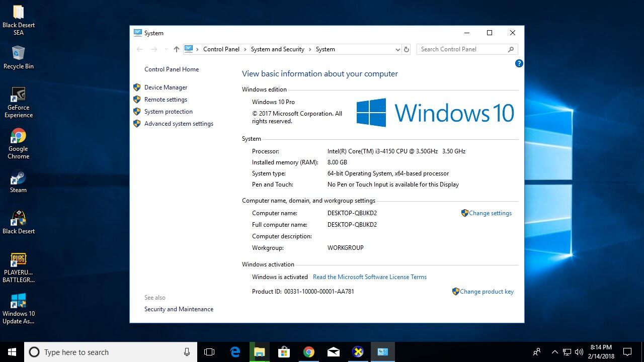The width and height of the screenshot is (644, 362).
Task: Open Black Desert SEA desktop folder
Action: pyautogui.click(x=19, y=20)
